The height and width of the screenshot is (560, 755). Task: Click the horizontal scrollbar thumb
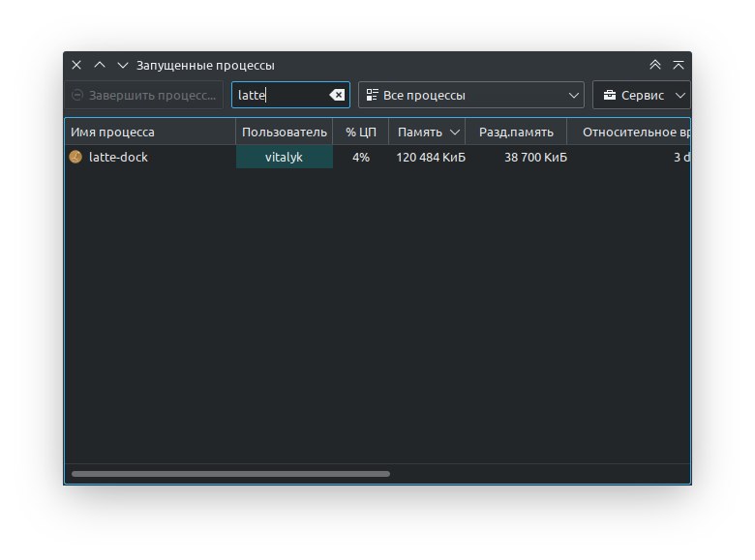tap(230, 474)
